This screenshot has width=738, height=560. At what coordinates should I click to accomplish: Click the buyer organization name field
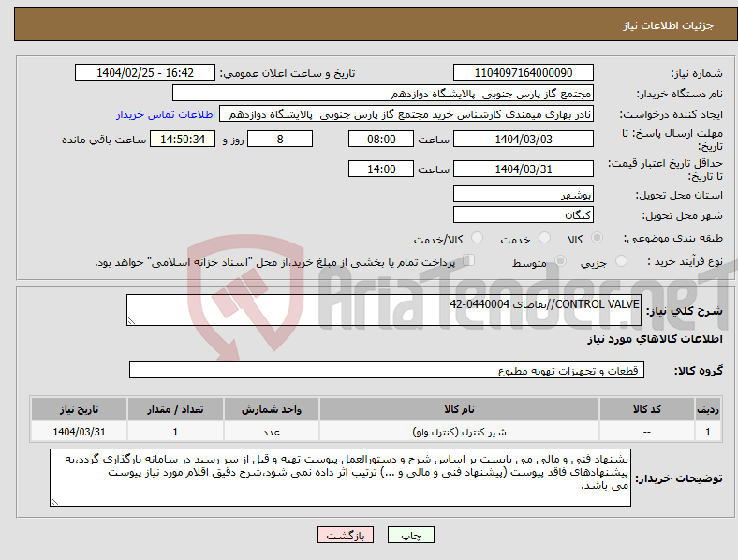(x=383, y=93)
